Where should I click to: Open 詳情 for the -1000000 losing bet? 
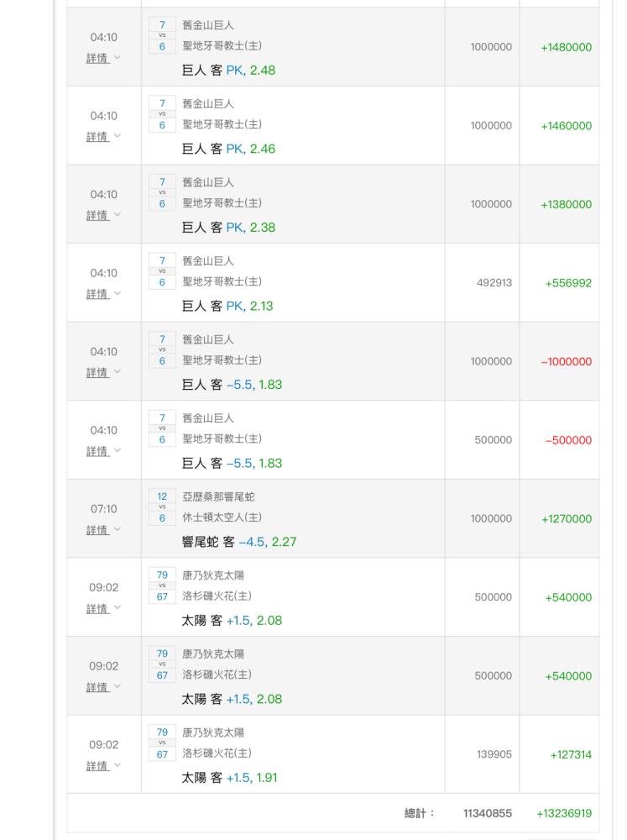coord(99,373)
